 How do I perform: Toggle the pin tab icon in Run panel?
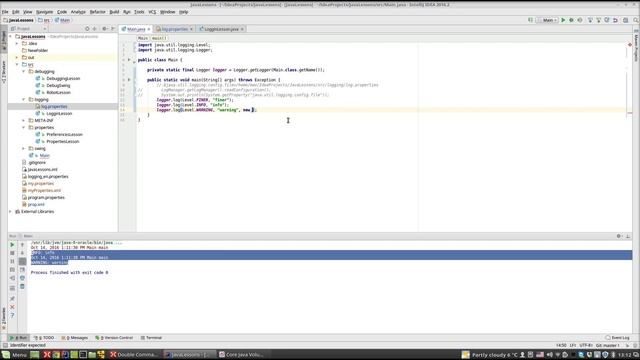[x=12, y=299]
